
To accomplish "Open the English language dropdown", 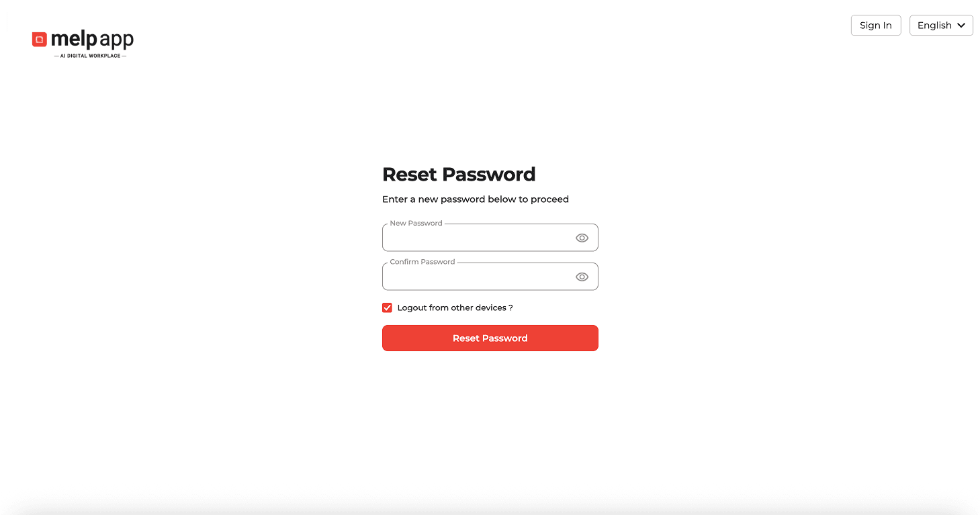I will [x=940, y=25].
